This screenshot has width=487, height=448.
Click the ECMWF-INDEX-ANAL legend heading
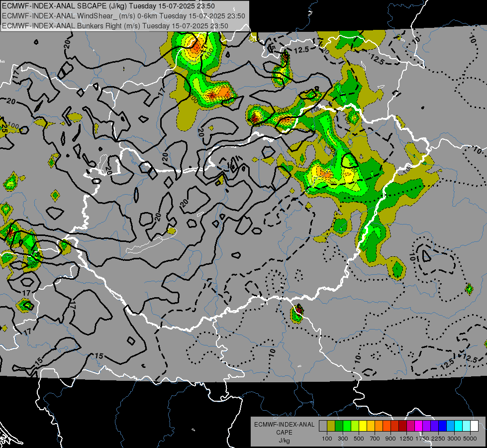coord(284,425)
